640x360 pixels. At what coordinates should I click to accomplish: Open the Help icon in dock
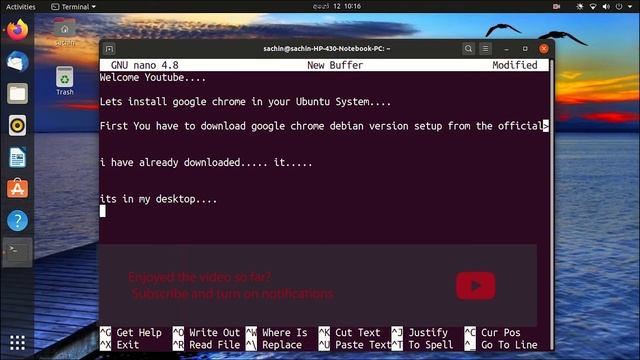(17, 220)
